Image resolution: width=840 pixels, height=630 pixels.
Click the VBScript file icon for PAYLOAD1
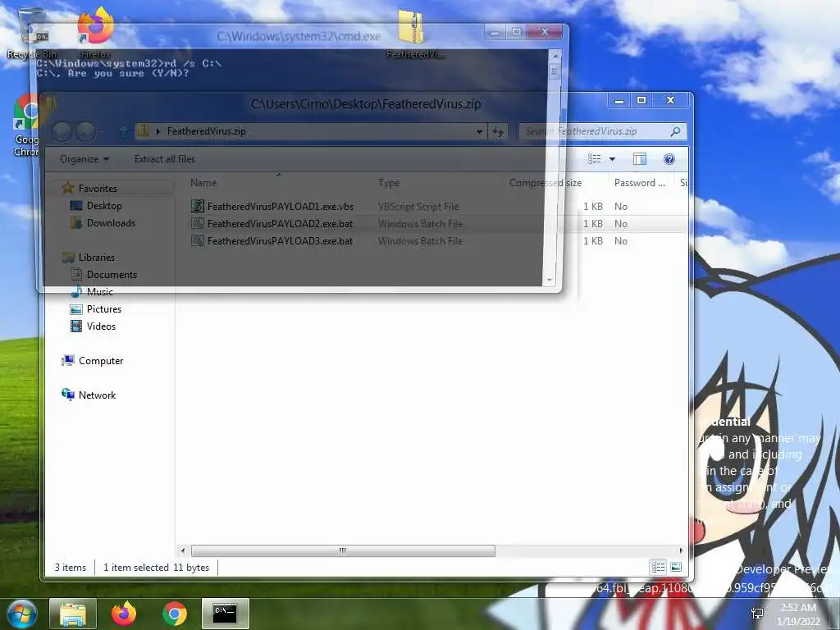pyautogui.click(x=198, y=206)
